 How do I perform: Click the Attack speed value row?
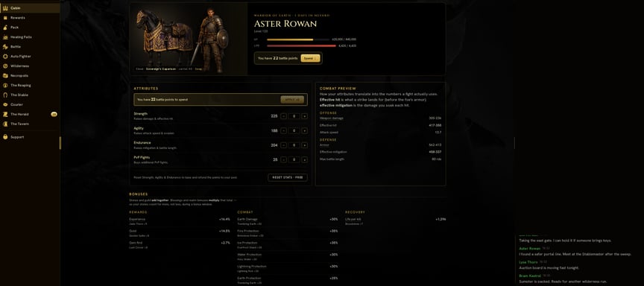coord(380,132)
